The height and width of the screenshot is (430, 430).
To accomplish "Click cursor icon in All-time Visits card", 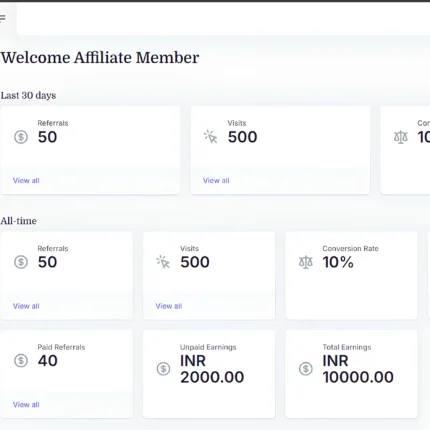I will click(x=163, y=262).
